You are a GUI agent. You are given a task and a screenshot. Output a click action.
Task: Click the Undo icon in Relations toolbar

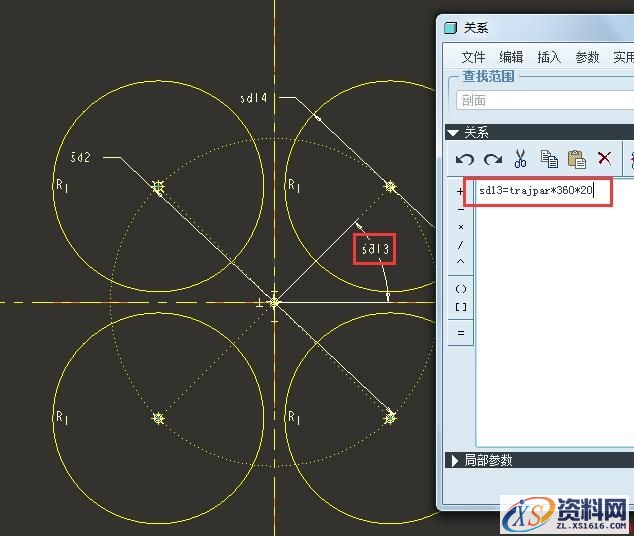tap(464, 159)
